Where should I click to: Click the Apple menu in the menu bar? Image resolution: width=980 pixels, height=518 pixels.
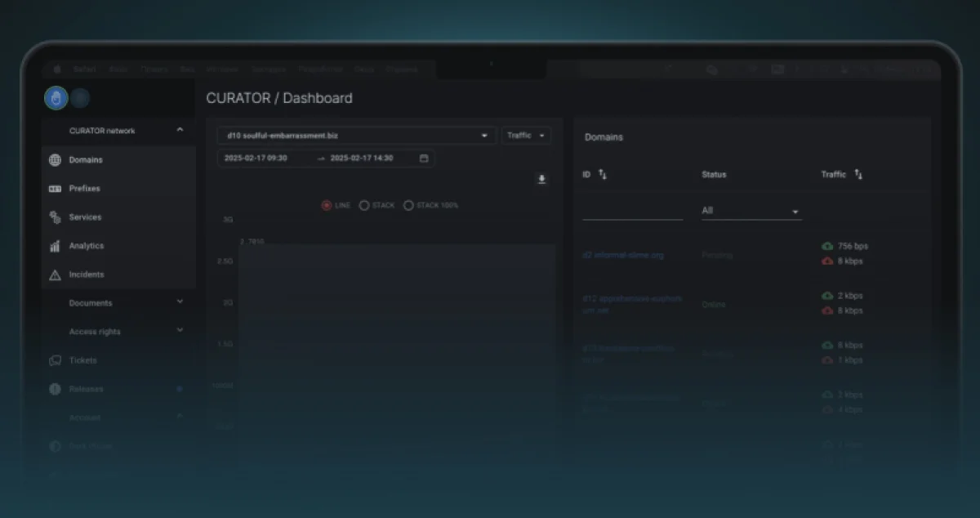click(57, 70)
